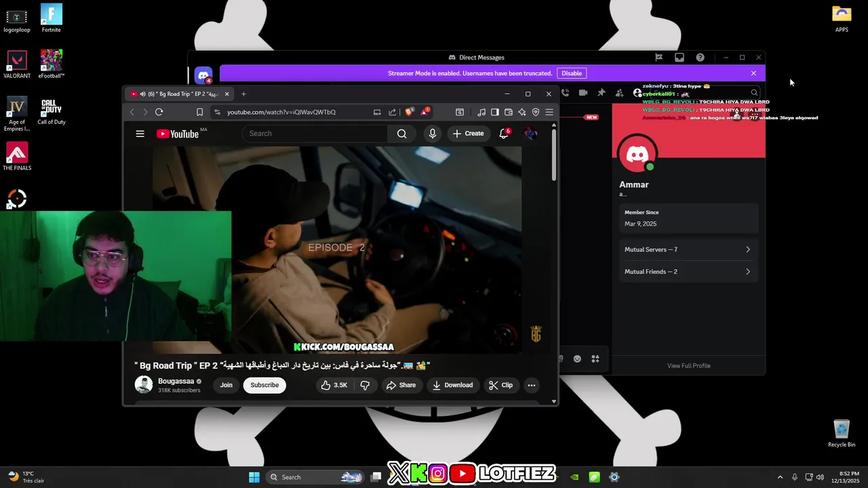Join the Bougassaa channel membership

tap(226, 385)
